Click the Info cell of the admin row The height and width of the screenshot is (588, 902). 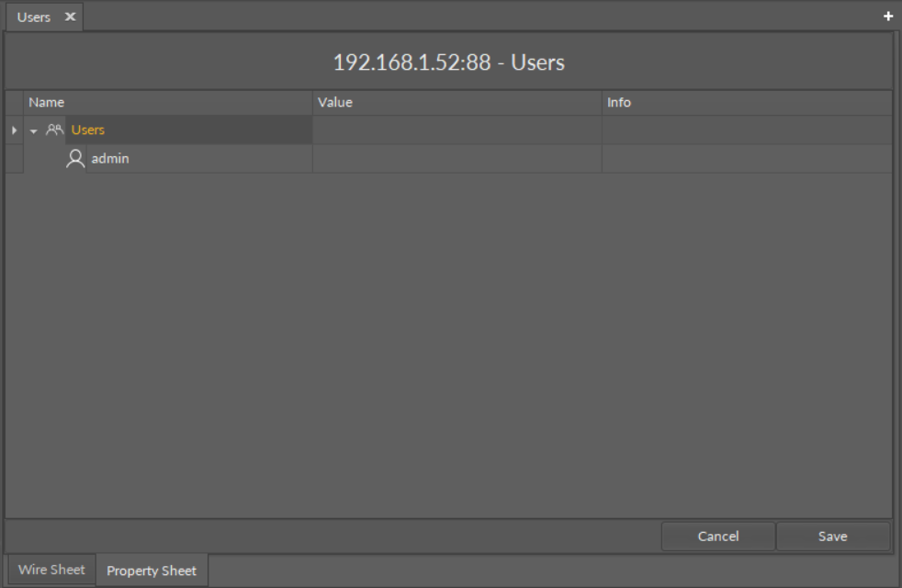[x=746, y=159]
